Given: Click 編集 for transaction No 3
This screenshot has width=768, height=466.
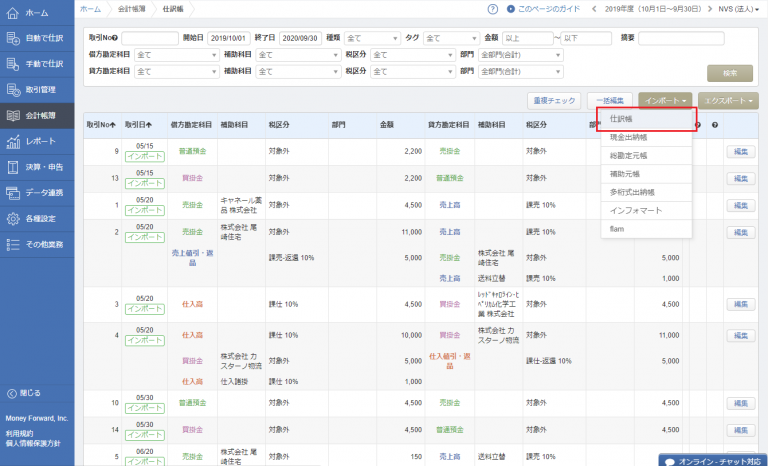Looking at the screenshot, I should 741,304.
